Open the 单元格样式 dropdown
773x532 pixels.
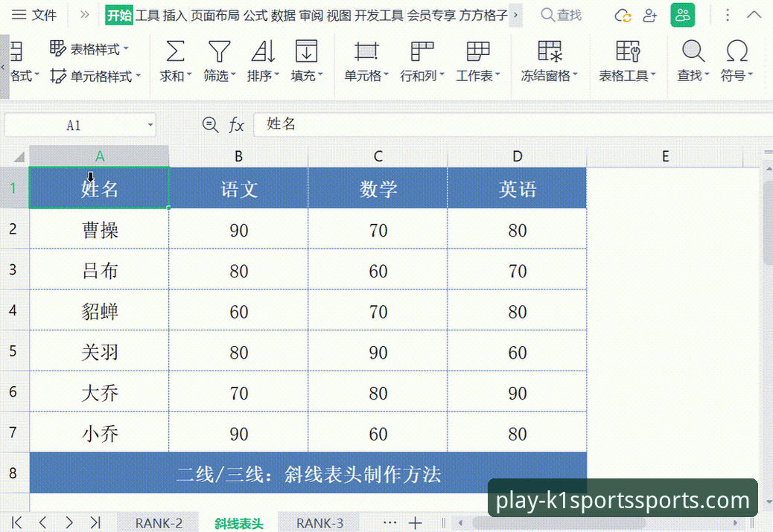pyautogui.click(x=95, y=76)
